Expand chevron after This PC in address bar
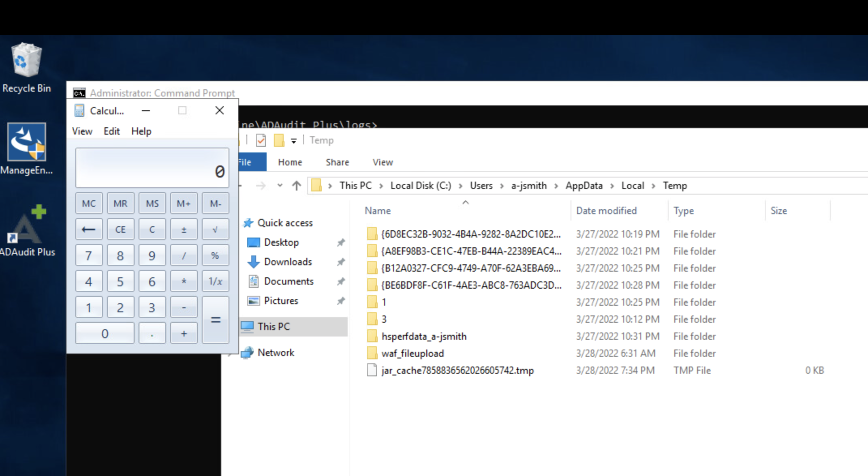 click(x=381, y=186)
